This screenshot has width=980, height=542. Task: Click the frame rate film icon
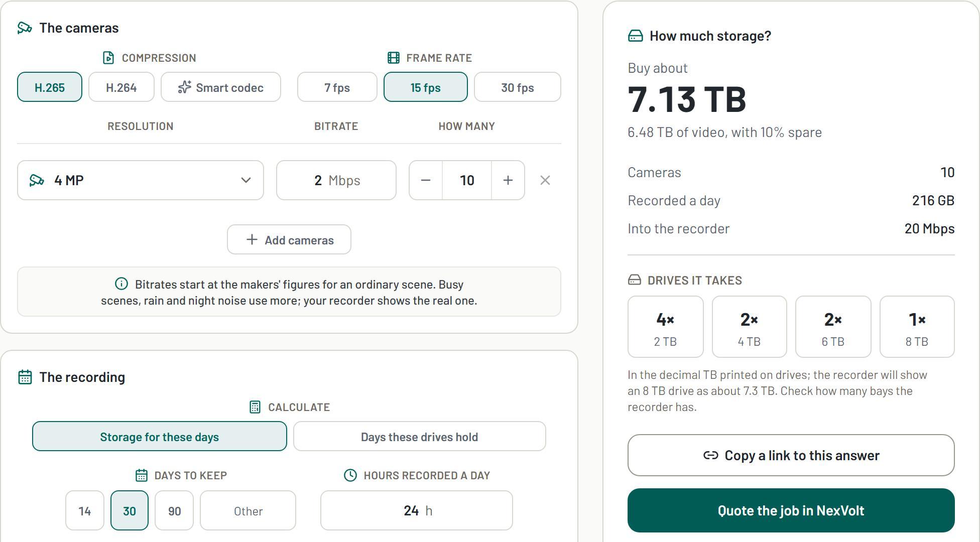(394, 58)
